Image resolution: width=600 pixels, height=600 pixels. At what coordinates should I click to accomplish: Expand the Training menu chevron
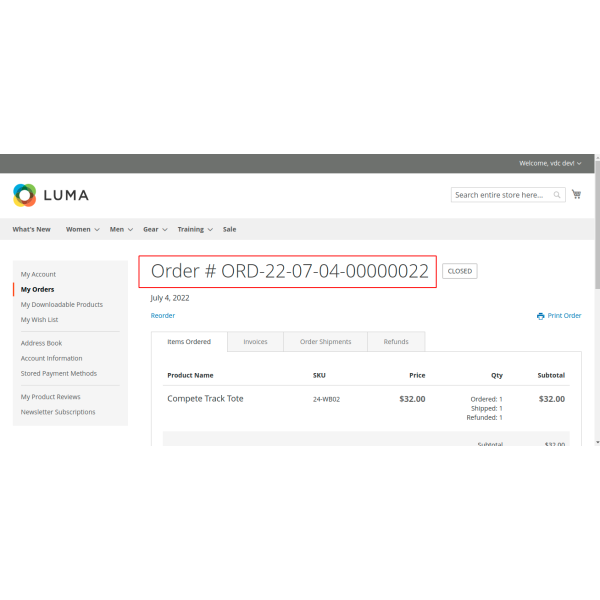click(x=210, y=230)
